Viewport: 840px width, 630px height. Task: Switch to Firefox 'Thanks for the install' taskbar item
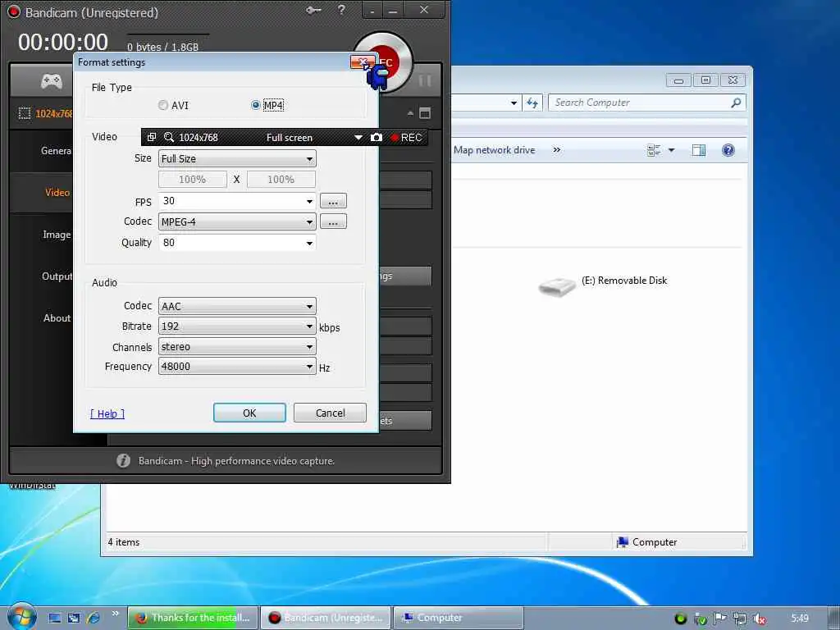point(193,618)
